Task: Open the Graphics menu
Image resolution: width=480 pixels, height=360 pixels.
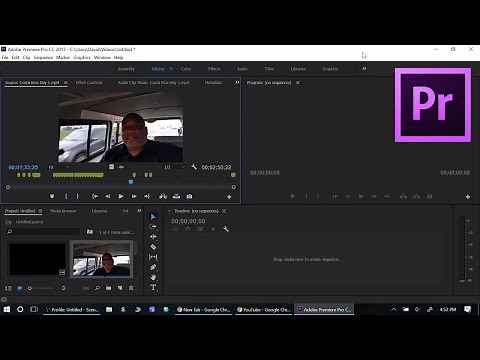Action: tap(82, 57)
